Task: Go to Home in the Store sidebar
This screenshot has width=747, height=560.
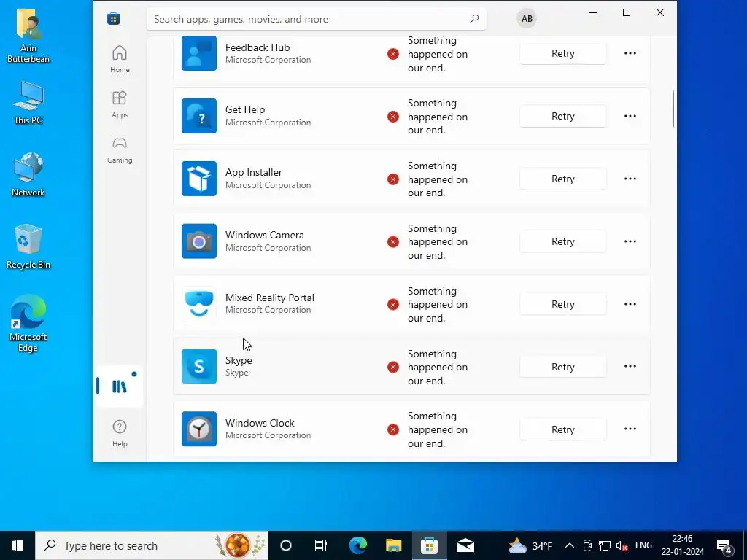Action: tap(120, 59)
